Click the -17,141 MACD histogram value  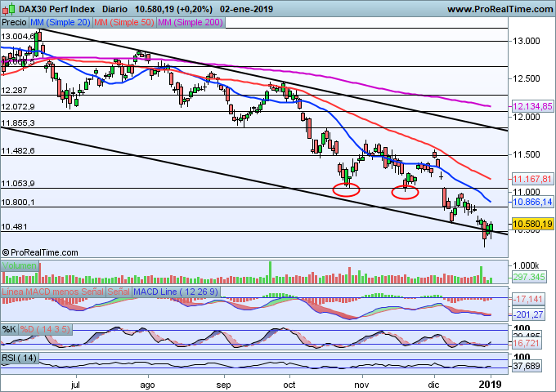[527, 300]
